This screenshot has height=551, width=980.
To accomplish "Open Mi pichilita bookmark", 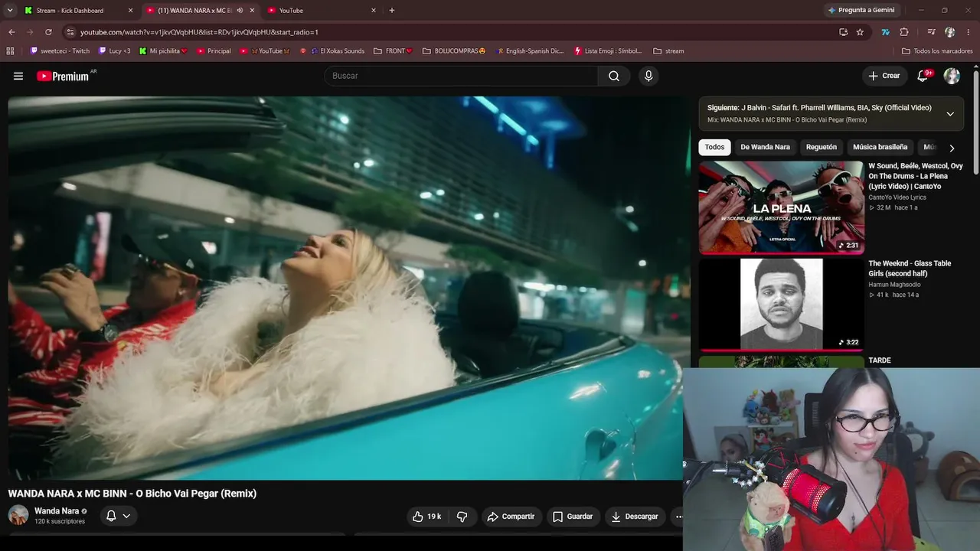I will click(x=163, y=51).
